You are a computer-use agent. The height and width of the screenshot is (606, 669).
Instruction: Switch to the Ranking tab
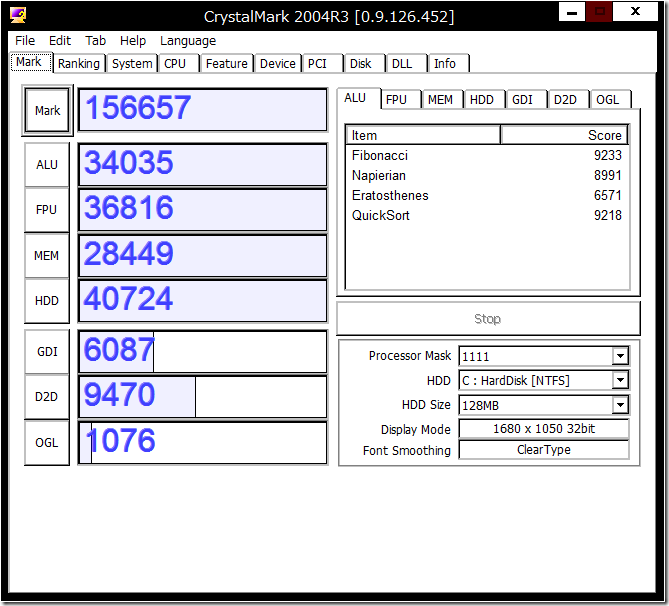(x=79, y=64)
